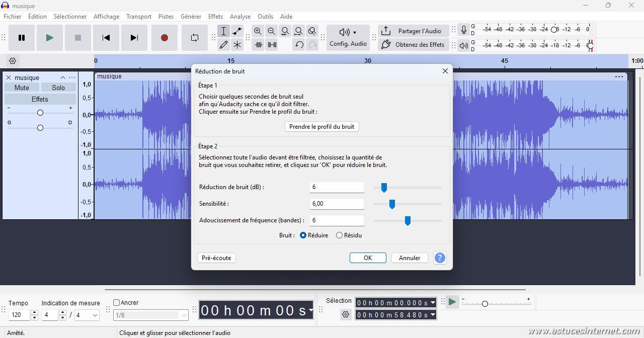Select the Multi-tool asterisk icon
Image resolution: width=644 pixels, height=338 pixels.
point(237,45)
